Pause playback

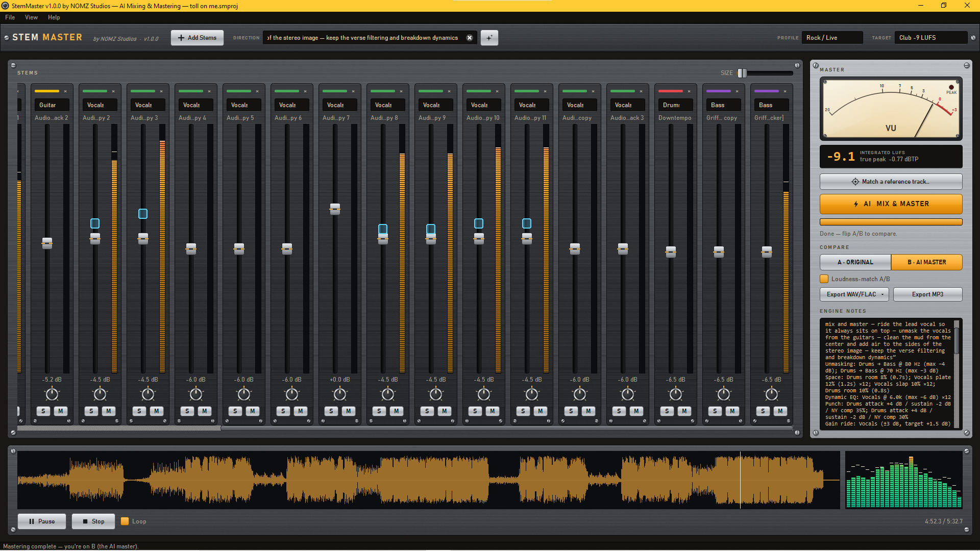tap(42, 521)
